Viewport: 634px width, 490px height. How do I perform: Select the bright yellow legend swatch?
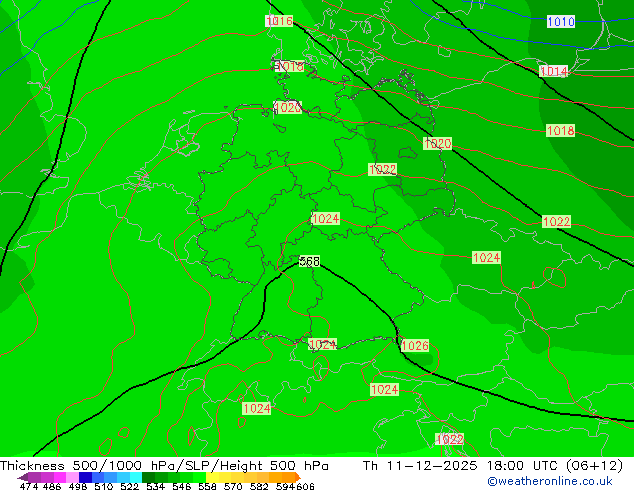pos(212,477)
